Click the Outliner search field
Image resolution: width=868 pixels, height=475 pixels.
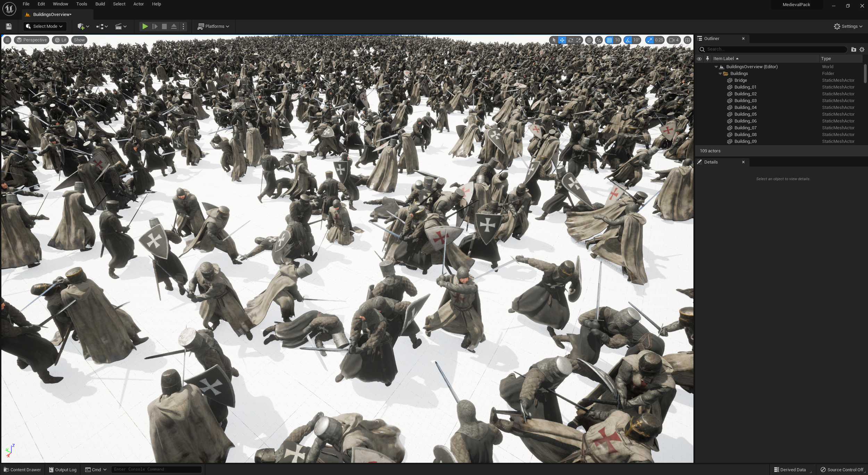(x=774, y=49)
